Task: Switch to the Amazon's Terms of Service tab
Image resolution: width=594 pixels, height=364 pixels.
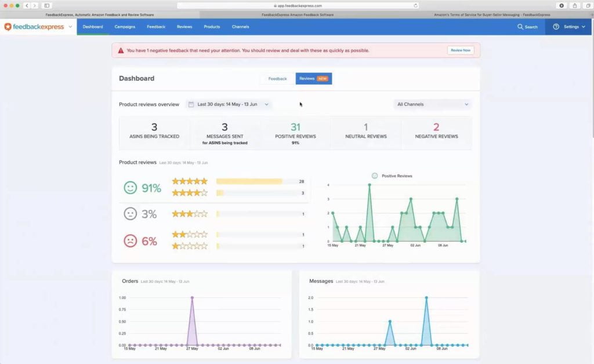Action: coord(492,14)
